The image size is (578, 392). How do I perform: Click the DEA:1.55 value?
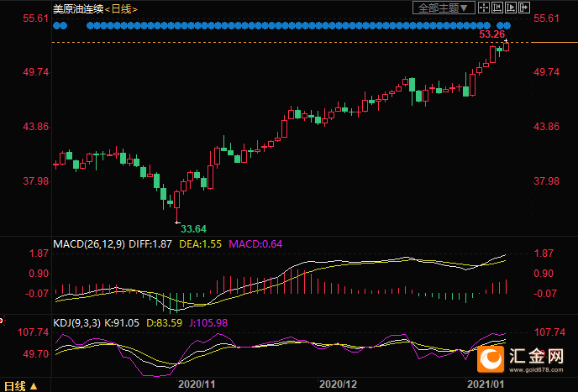[x=200, y=244]
